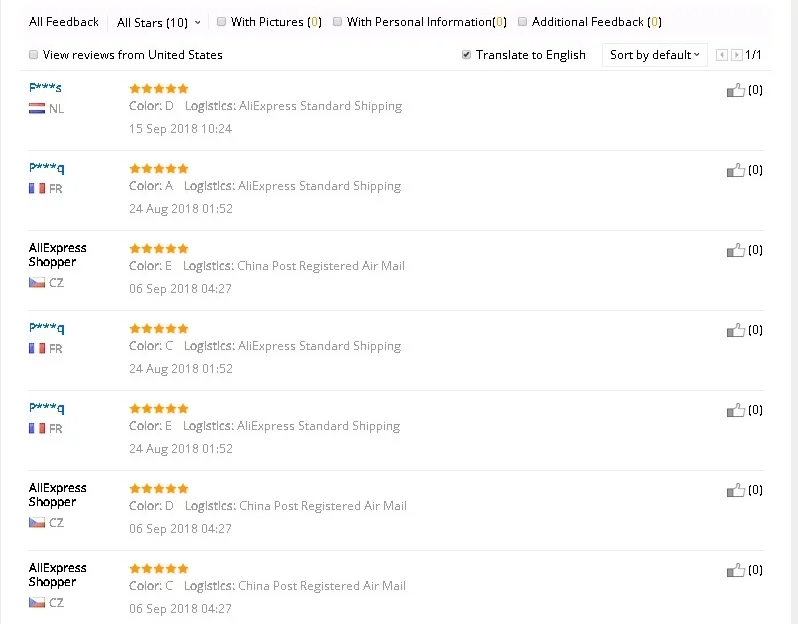798x624 pixels.
Task: Click thumbs-up on the Color A review
Action: [x=736, y=170]
